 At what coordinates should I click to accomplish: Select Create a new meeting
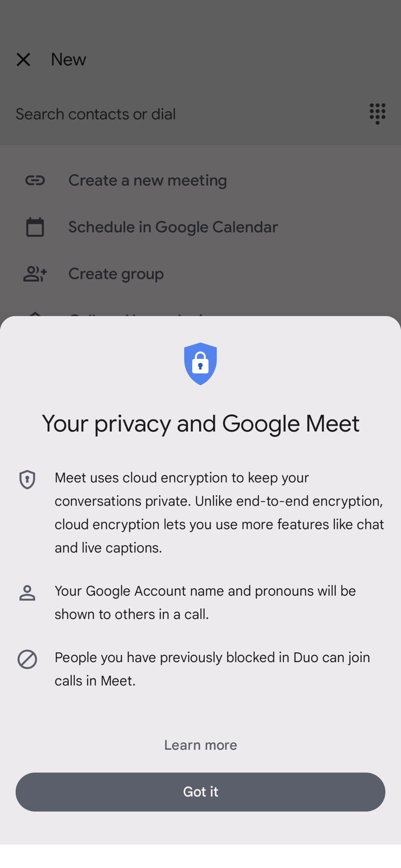pyautogui.click(x=147, y=181)
